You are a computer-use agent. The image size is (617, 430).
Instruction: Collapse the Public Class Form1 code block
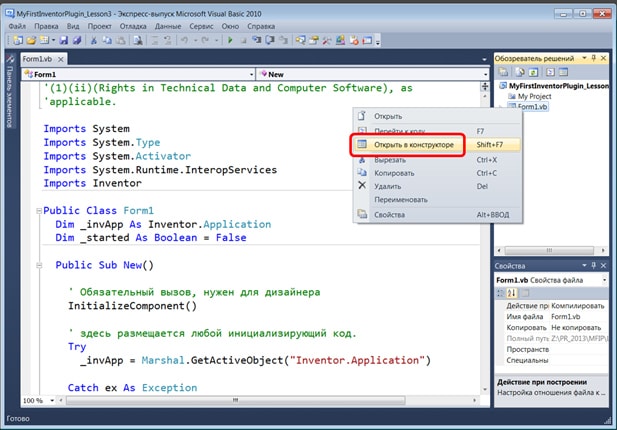tap(38, 211)
